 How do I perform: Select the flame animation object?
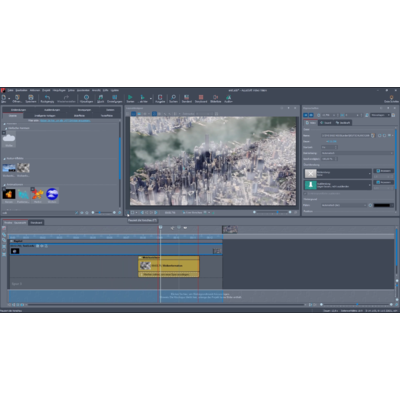coord(9,195)
